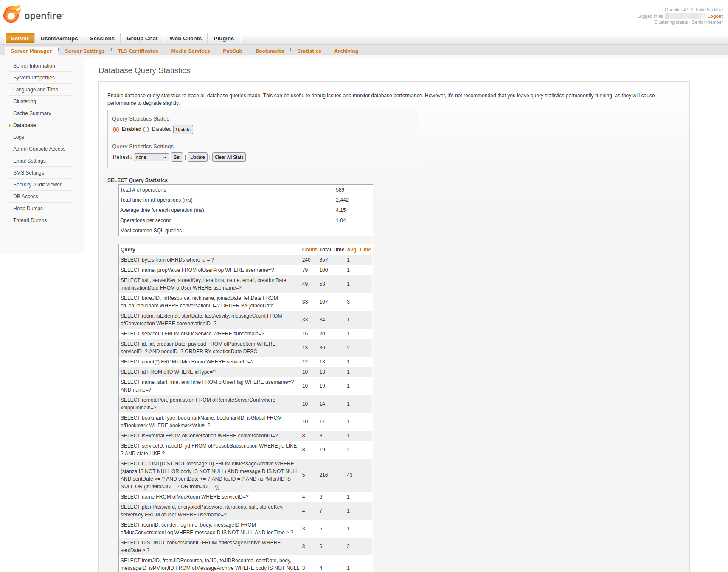Go to Server Settings submenu
728x572 pixels.
click(84, 51)
